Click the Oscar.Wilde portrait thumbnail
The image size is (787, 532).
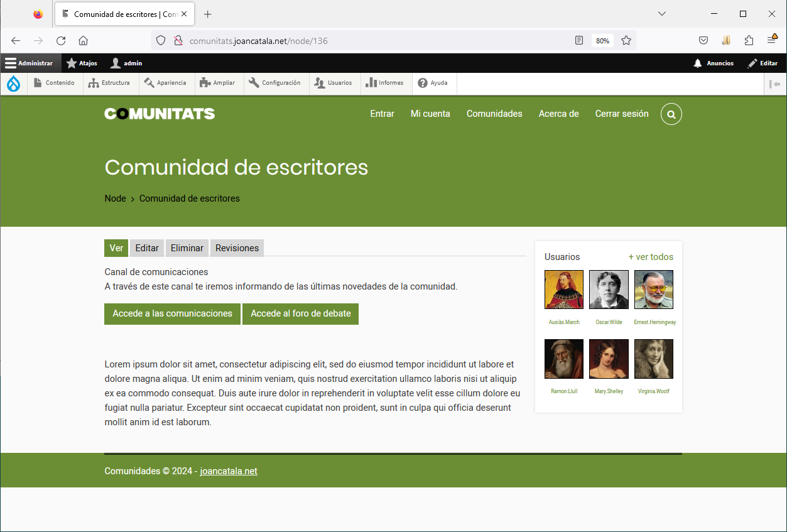(609, 290)
